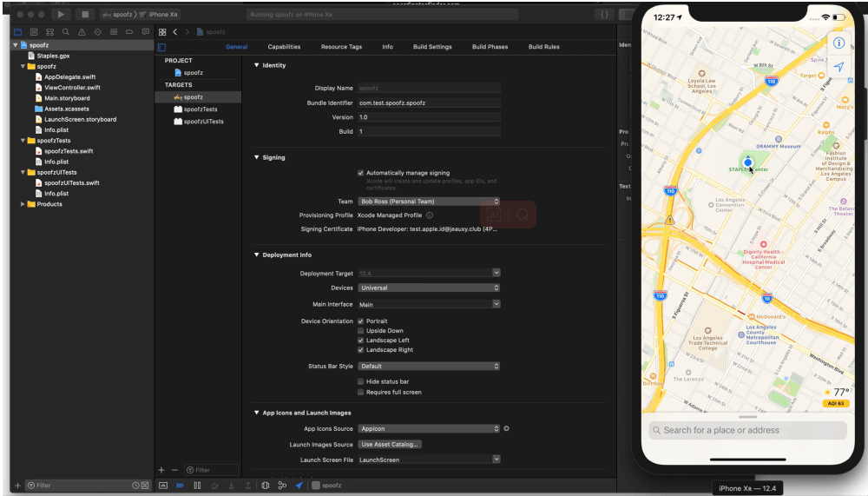Collapse the Deployment Info section
The image size is (868, 496).
(x=256, y=255)
